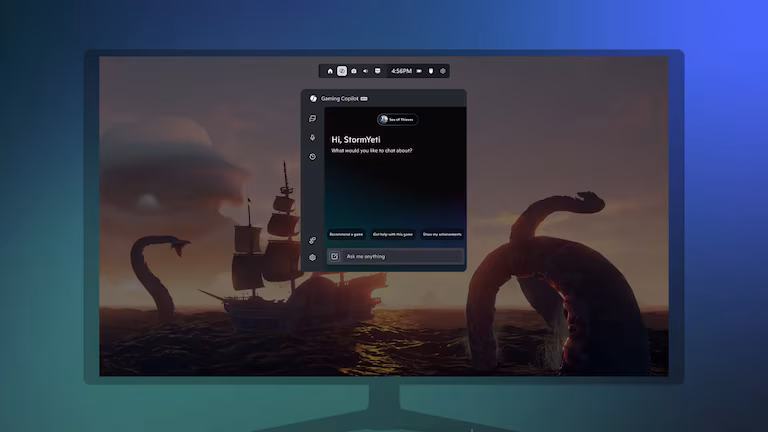Click the battery status icon
The height and width of the screenshot is (432, 768).
pos(419,71)
